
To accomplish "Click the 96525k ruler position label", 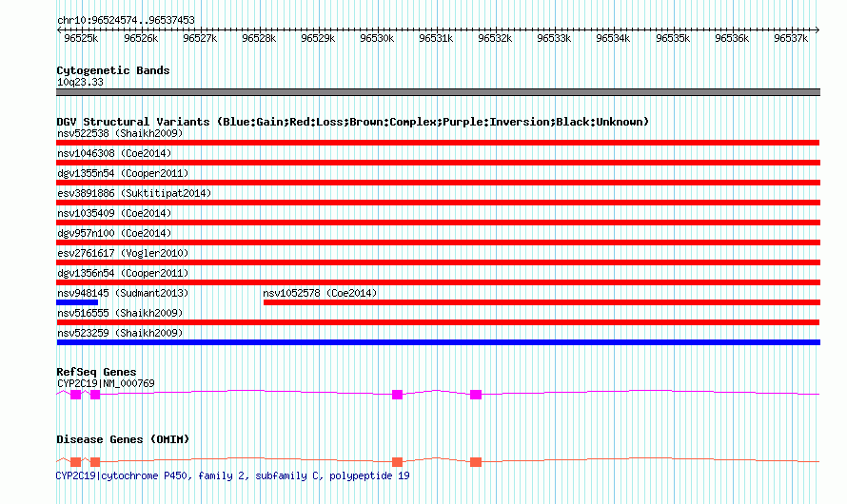I will (81, 38).
